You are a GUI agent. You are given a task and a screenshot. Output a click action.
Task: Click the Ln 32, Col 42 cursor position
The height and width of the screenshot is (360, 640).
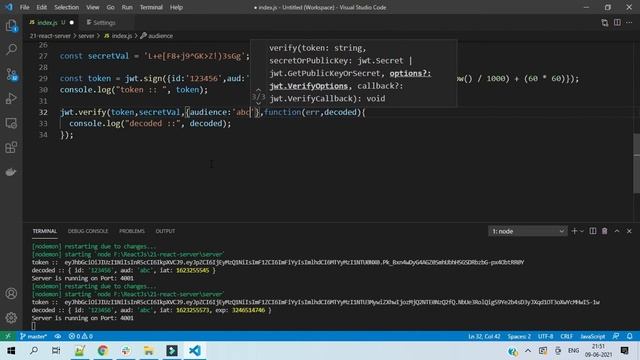point(484,336)
